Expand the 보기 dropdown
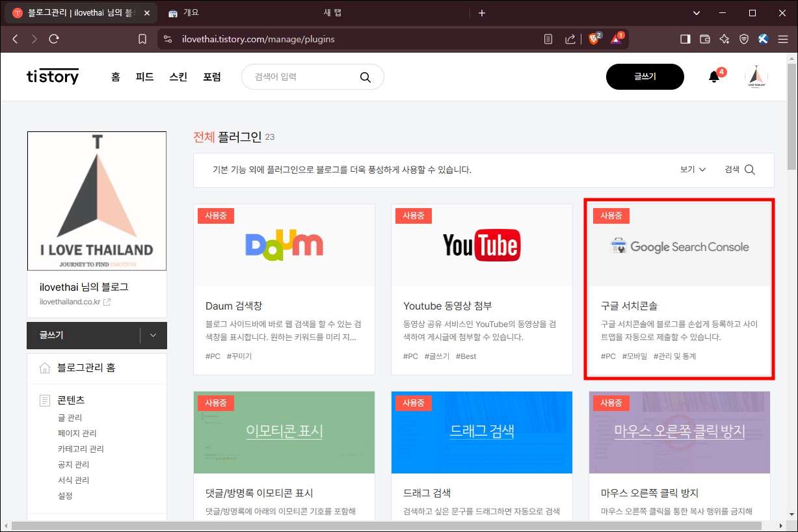The height and width of the screenshot is (532, 798). click(x=693, y=170)
